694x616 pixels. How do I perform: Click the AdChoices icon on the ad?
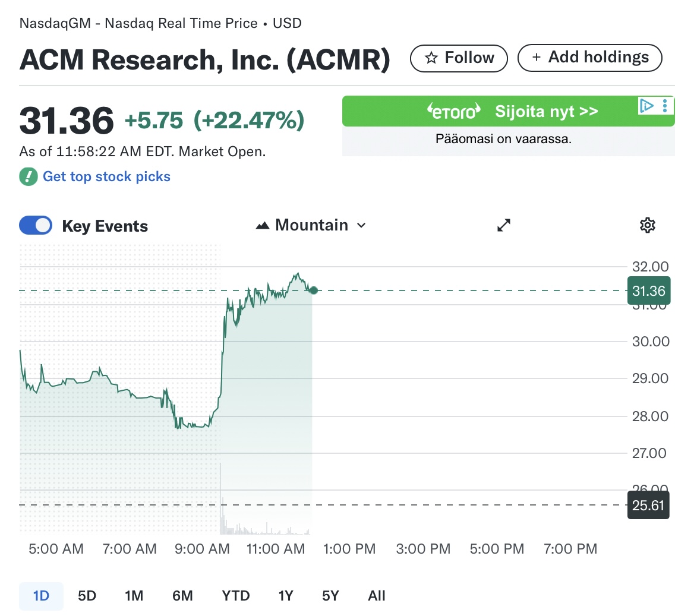pyautogui.click(x=646, y=106)
